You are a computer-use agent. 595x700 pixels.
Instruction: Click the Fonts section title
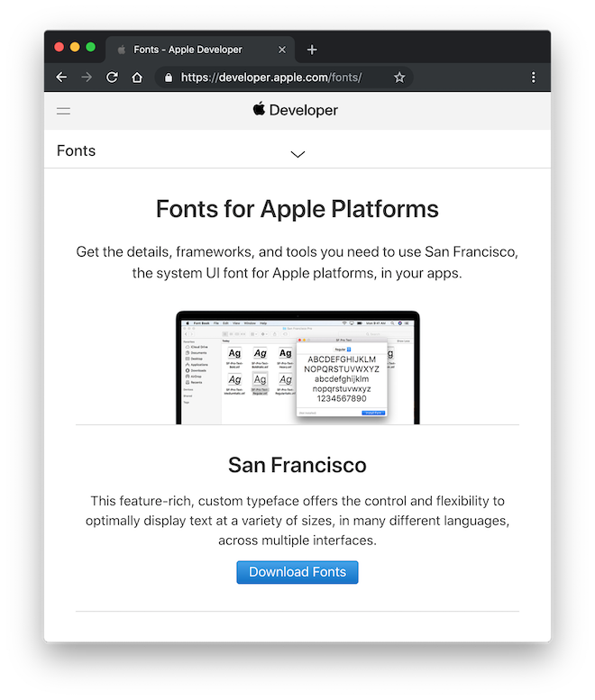click(76, 150)
